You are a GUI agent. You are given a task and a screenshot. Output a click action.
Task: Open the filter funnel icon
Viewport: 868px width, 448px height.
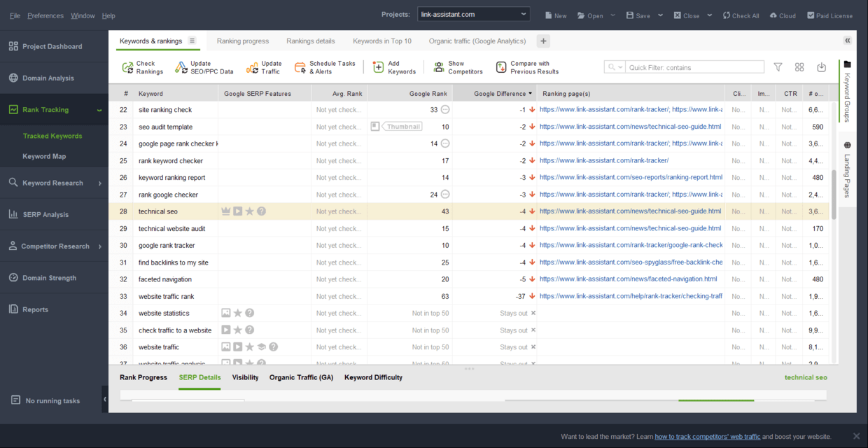778,67
